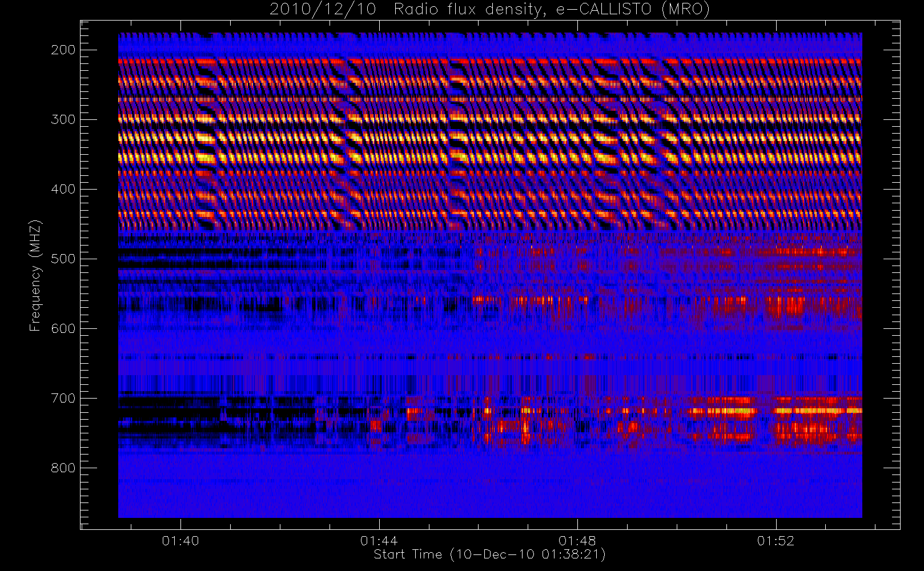Click the 300 frequency tick label
This screenshot has height=571, width=924.
click(63, 119)
